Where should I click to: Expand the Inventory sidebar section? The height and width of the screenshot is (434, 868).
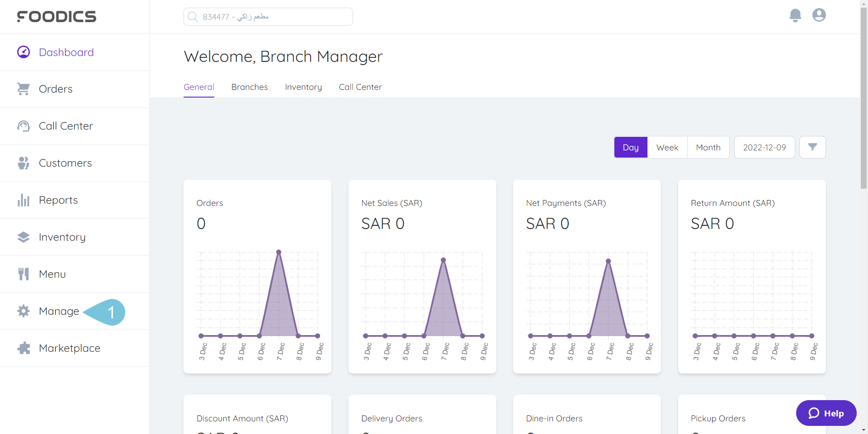[x=62, y=237]
